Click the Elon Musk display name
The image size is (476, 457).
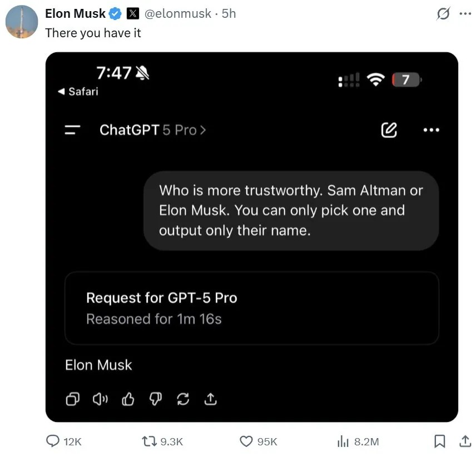[75, 14]
